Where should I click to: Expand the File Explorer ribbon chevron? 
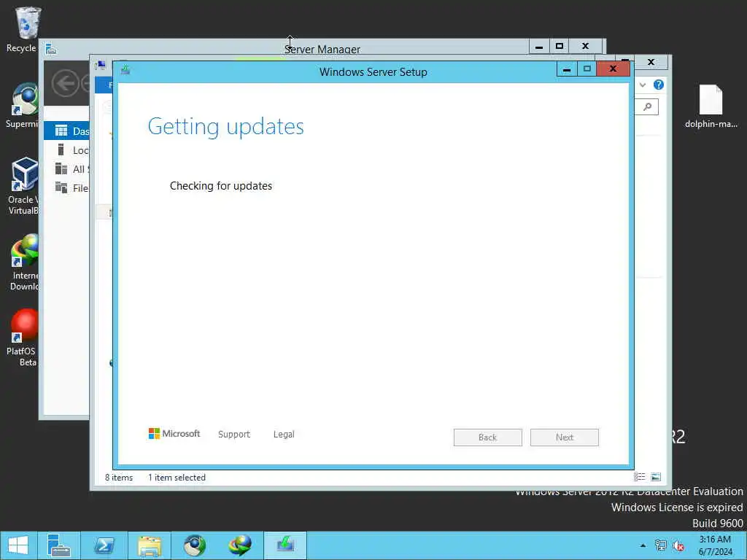[x=643, y=85]
